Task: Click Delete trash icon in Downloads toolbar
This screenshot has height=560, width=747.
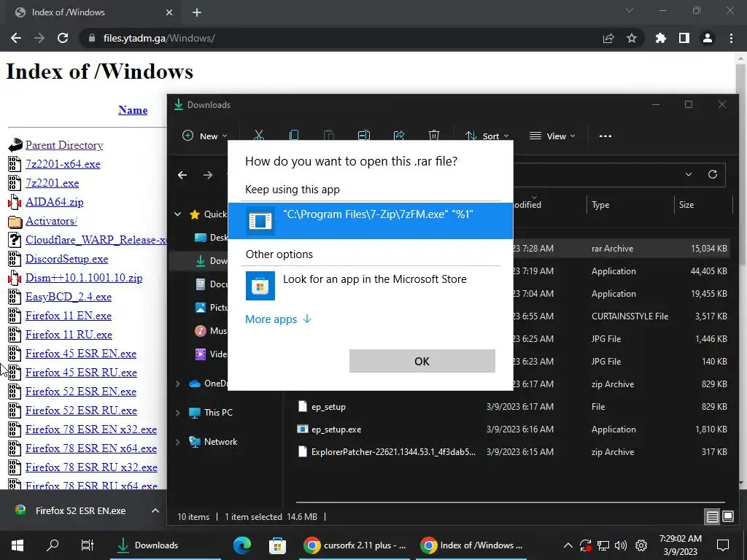Action: pyautogui.click(x=434, y=136)
